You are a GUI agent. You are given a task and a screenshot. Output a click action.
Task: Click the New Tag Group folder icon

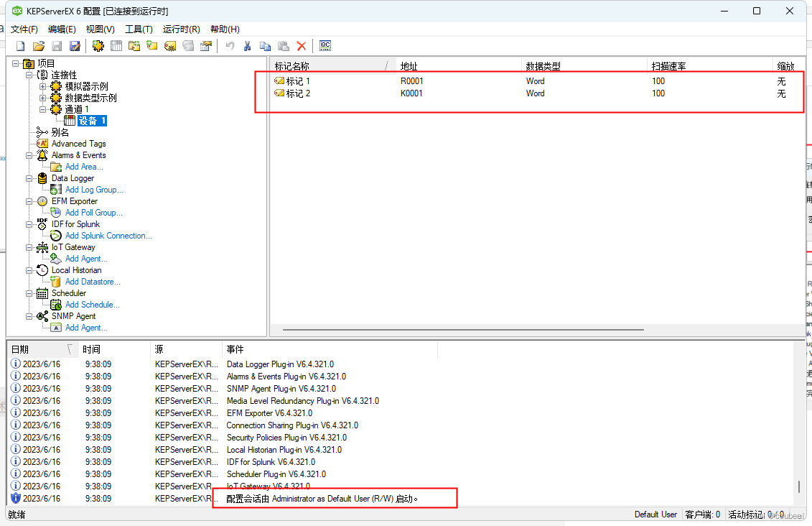pos(134,46)
